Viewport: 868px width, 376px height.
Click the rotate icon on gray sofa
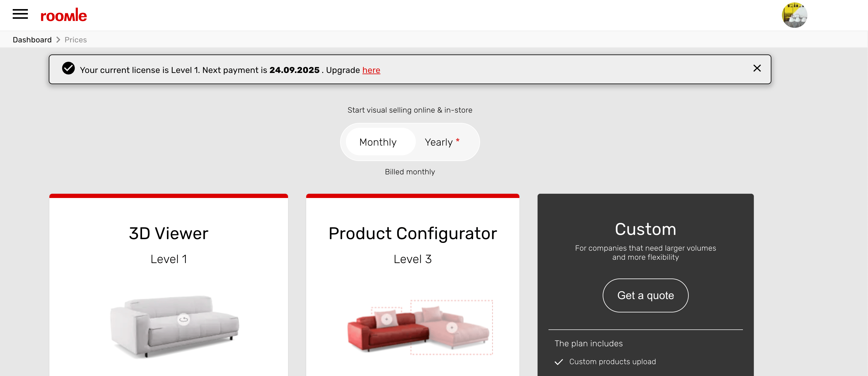pyautogui.click(x=184, y=319)
